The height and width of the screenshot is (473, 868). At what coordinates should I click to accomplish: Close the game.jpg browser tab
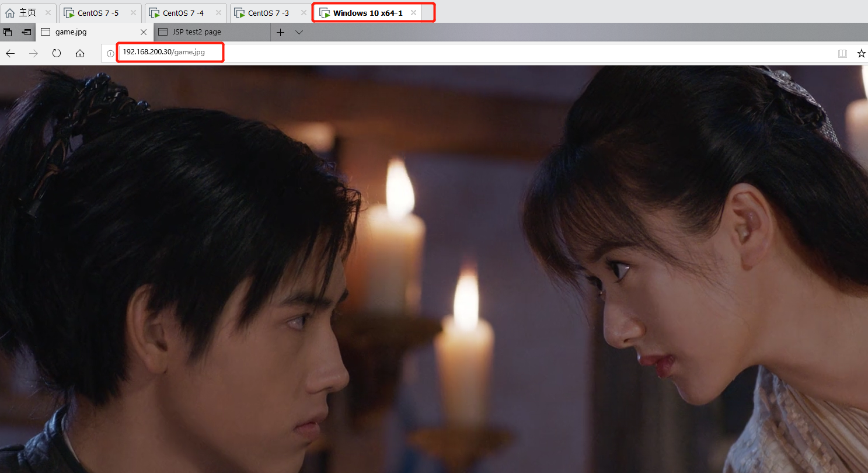point(144,32)
